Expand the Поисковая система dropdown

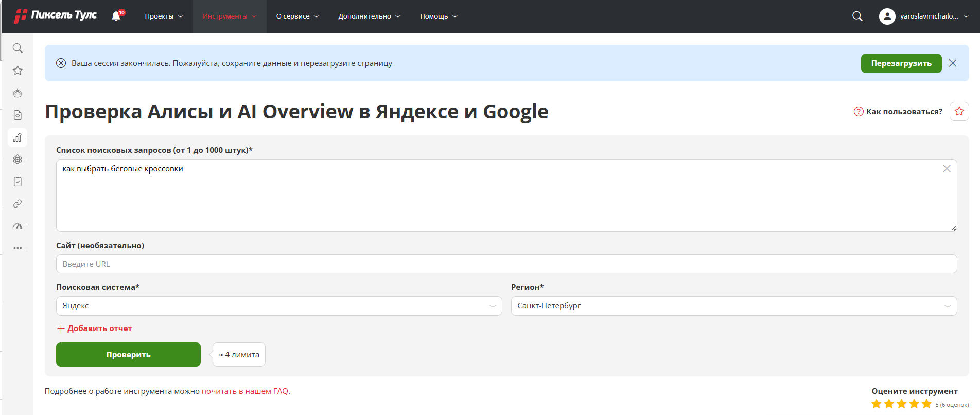pos(278,306)
